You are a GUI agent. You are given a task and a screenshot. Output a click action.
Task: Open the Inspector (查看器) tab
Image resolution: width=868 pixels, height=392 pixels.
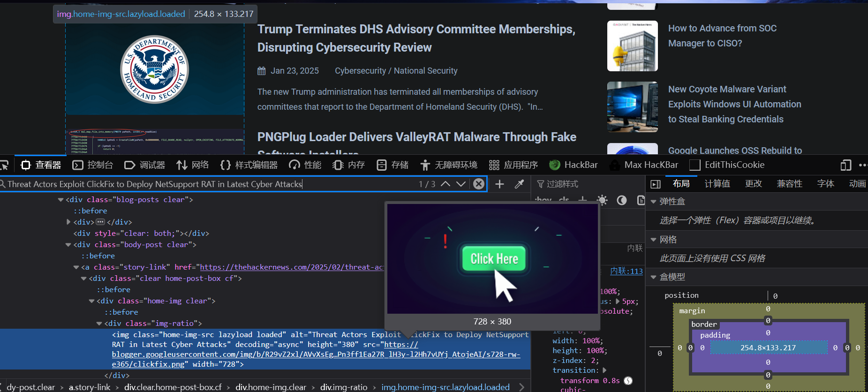pyautogui.click(x=41, y=165)
